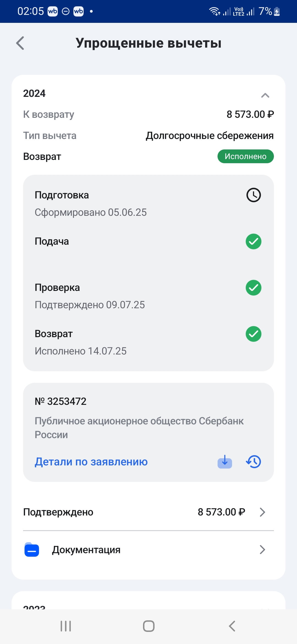Open Документация menu row

(86, 550)
